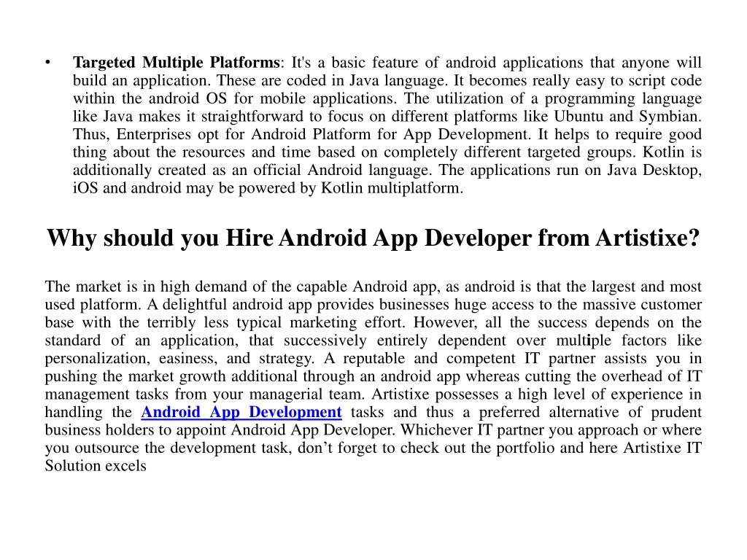Click the heading 'Why should you Hire Android App Developer from Artistixe?'
This screenshot has height=560, width=747.
(373, 238)
